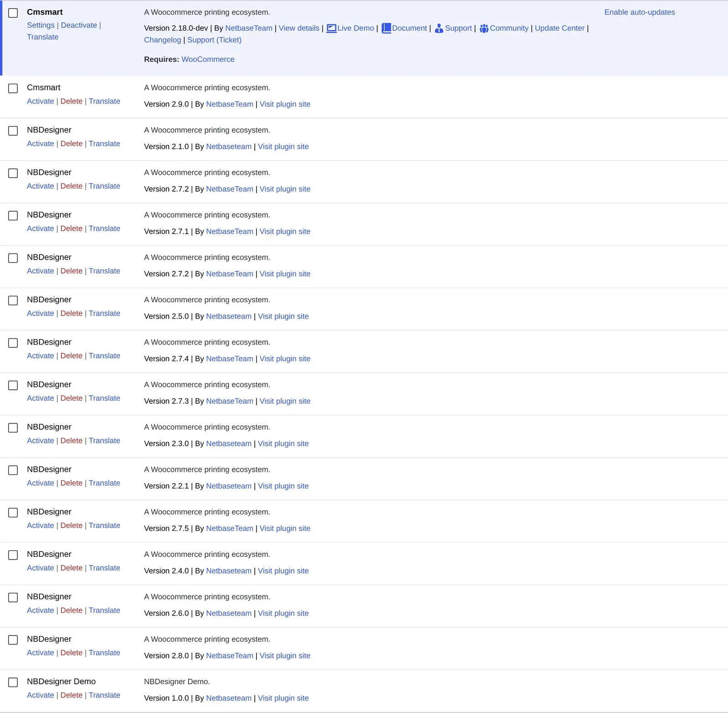Activate Cmsmart version 2.9.0
This screenshot has height=713, width=728.
coord(40,102)
